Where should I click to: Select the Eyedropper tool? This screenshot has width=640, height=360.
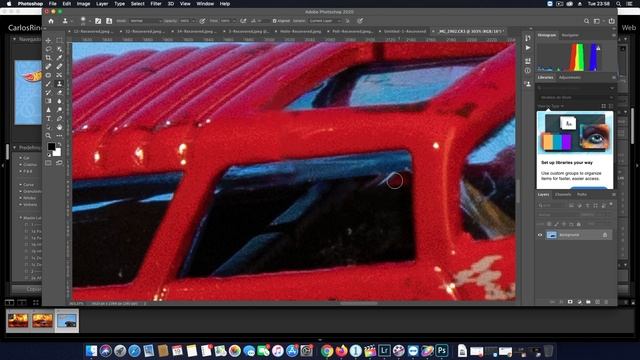(x=59, y=58)
